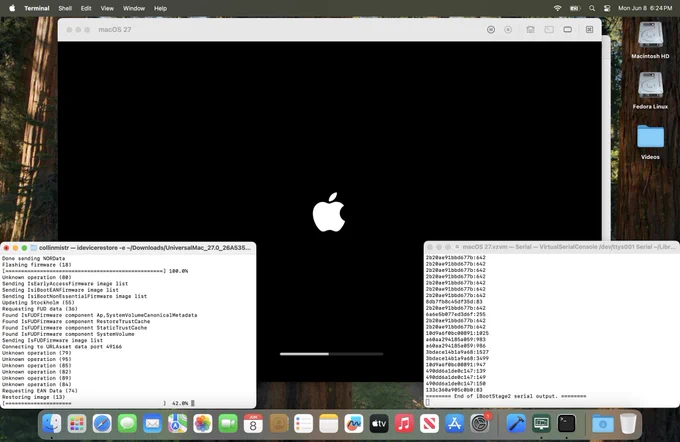Open Launchpad from the Dock

tap(77, 423)
